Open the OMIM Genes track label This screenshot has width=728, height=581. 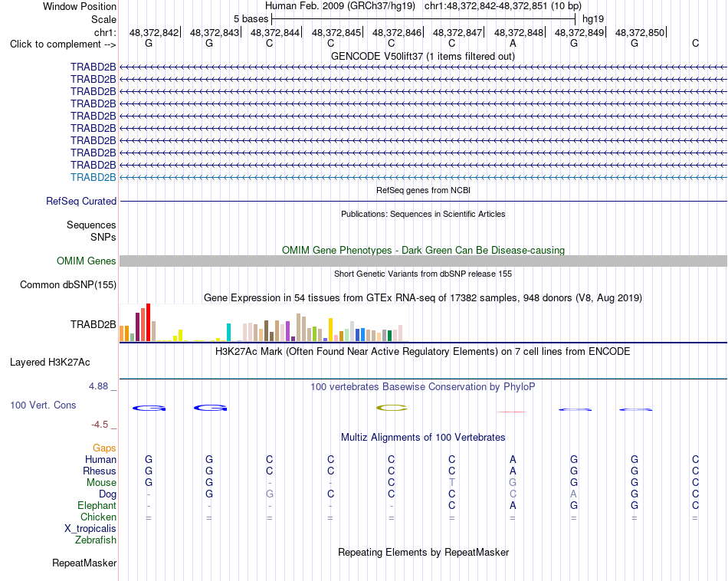point(87,261)
